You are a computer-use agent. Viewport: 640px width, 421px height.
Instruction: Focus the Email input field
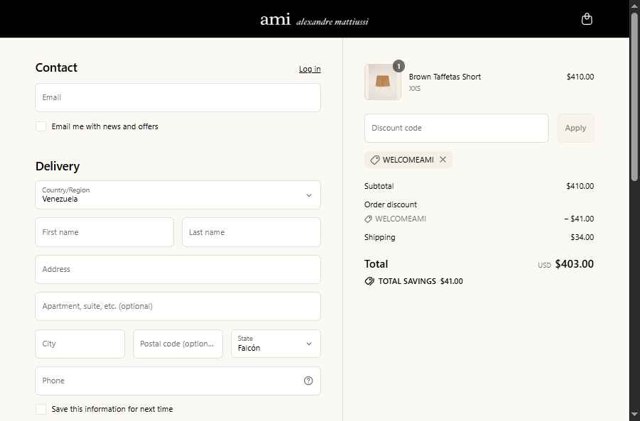(x=178, y=98)
